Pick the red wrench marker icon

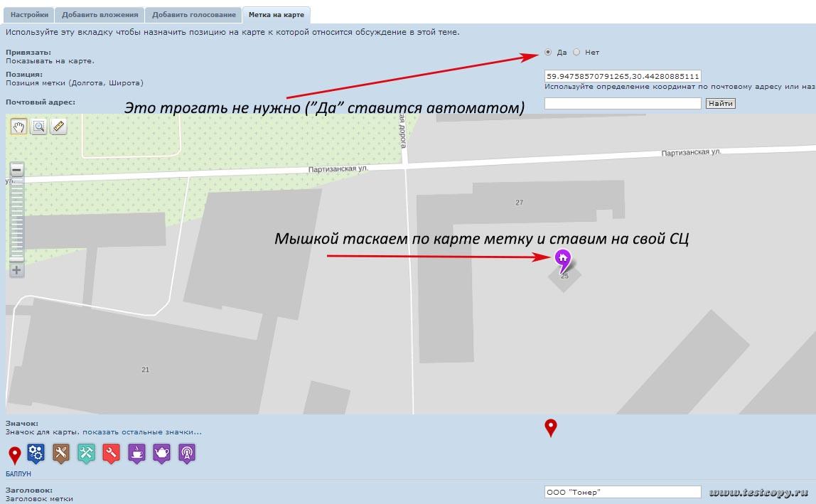(111, 453)
